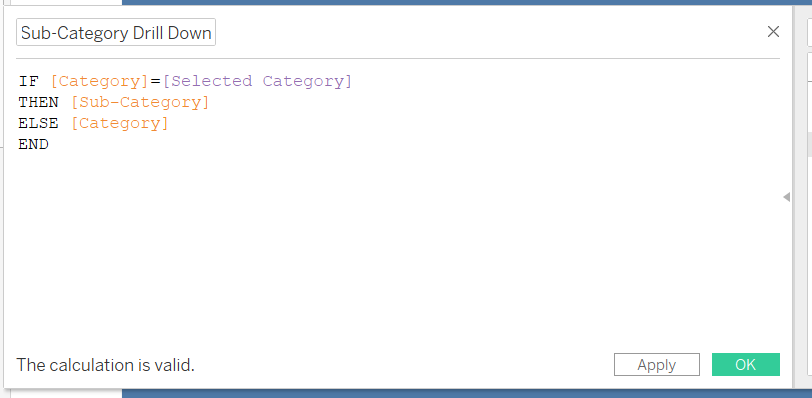This screenshot has height=398, width=812.
Task: Click [Category] field in IF line
Action: [99, 81]
